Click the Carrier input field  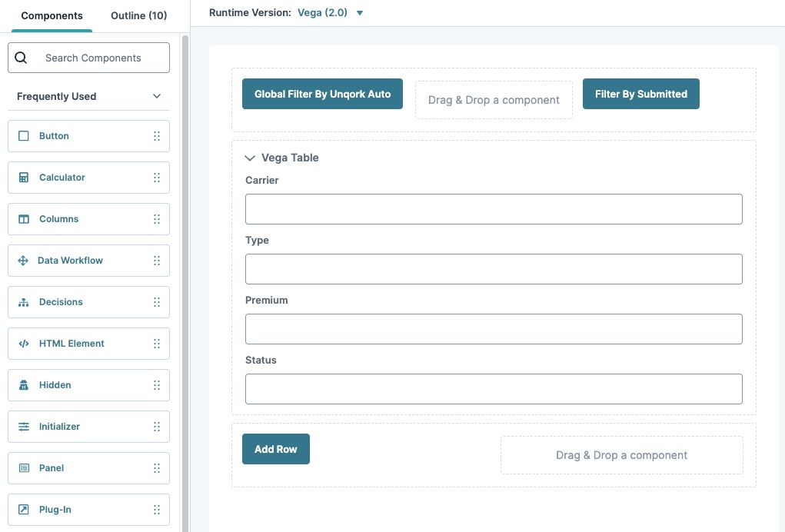[494, 209]
